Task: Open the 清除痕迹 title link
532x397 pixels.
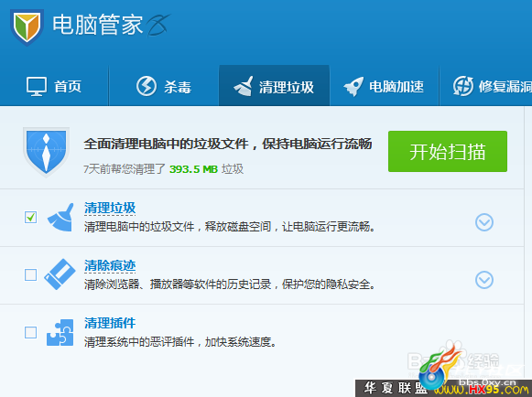Action: click(x=110, y=266)
